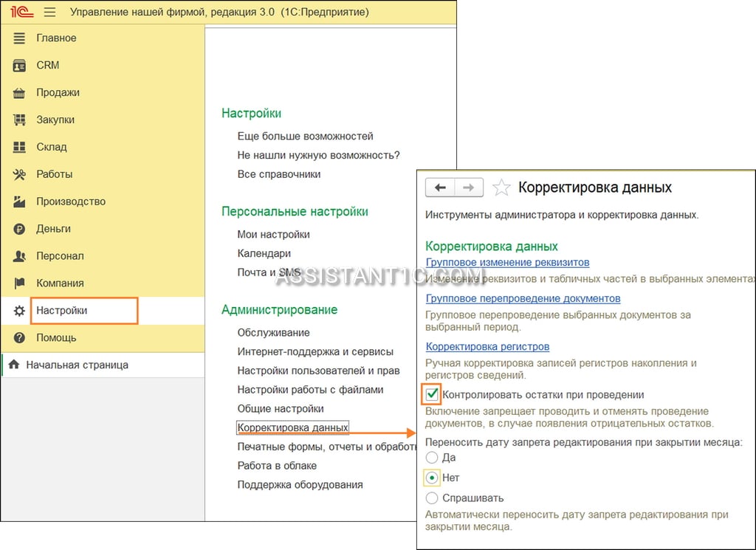Open Главное section in sidebar
Image resolution: width=756 pixels, height=550 pixels.
click(x=102, y=38)
